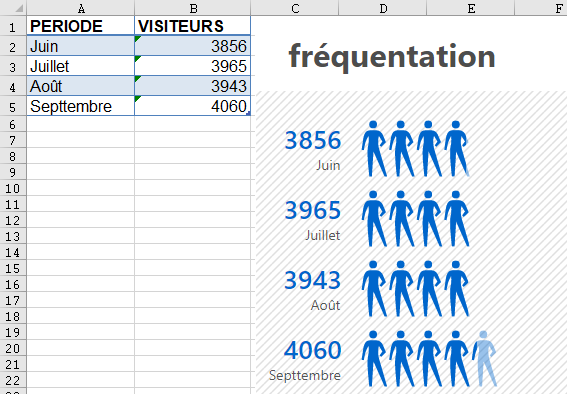This screenshot has width=567, height=394.
Task: Click column E header
Action: tap(471, 8)
